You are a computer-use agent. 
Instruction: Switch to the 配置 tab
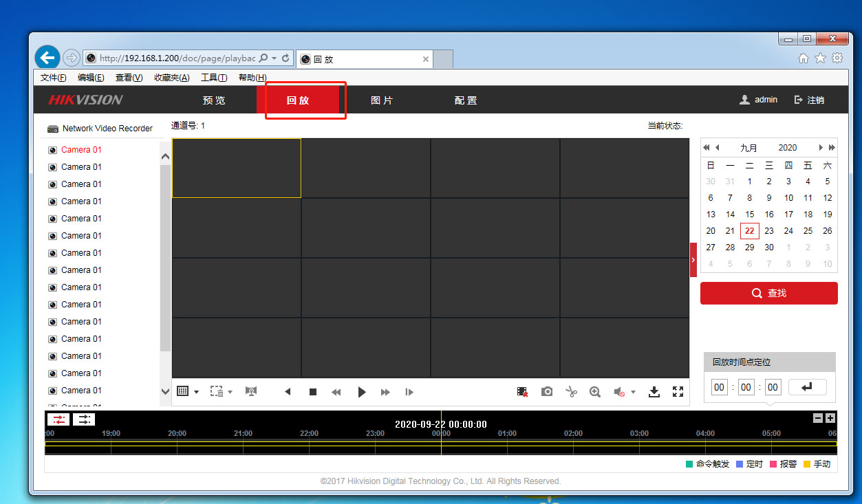tap(466, 100)
